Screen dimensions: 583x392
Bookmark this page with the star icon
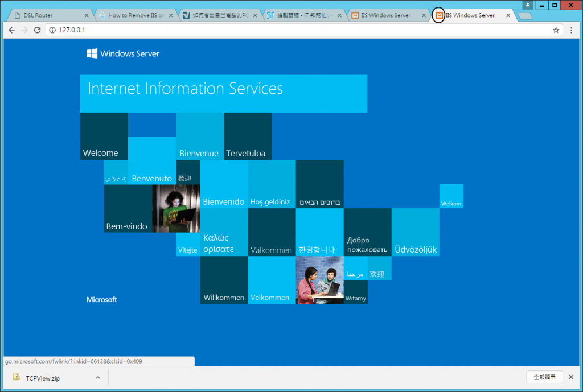pyautogui.click(x=556, y=30)
